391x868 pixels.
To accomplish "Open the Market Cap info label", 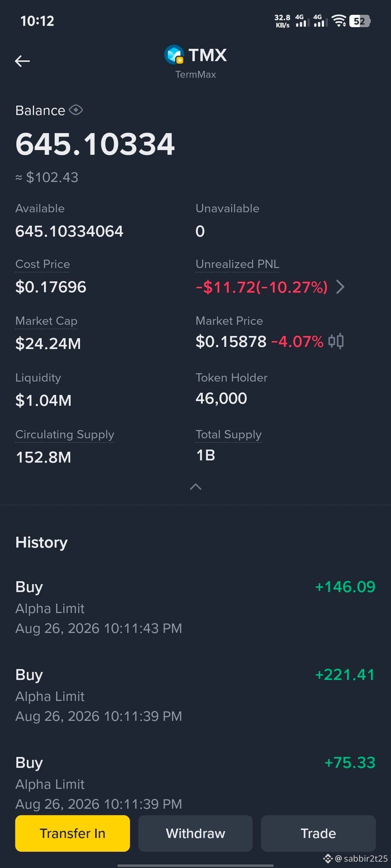I will pyautogui.click(x=46, y=321).
